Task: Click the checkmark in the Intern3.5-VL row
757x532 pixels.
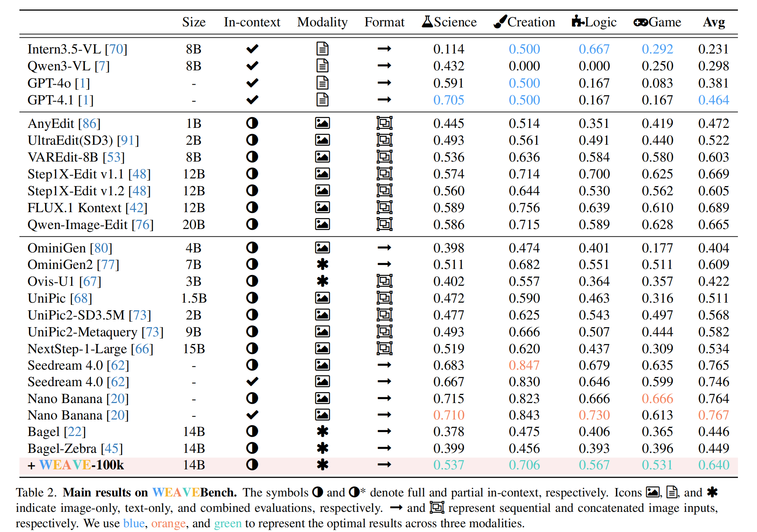Action: (252, 49)
